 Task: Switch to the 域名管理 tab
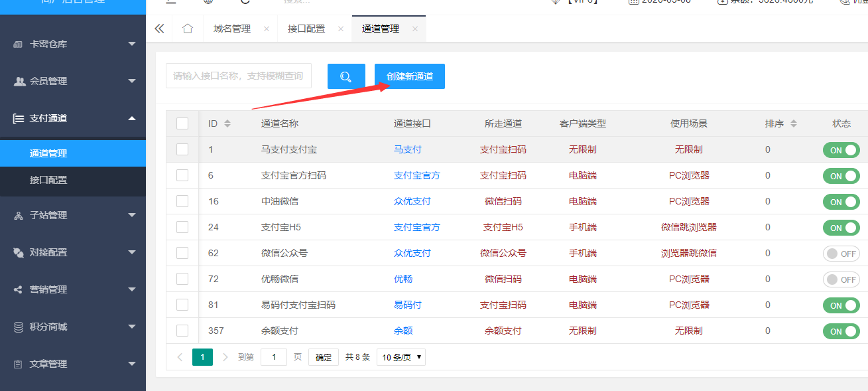(x=232, y=29)
